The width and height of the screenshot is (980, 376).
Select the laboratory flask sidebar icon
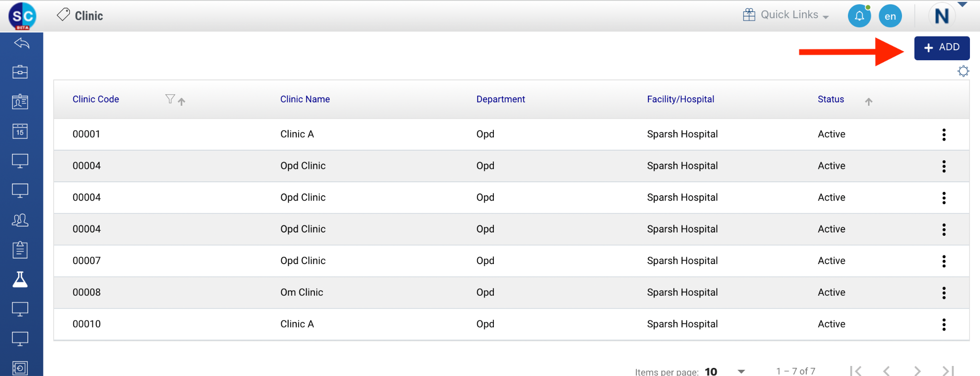20,279
